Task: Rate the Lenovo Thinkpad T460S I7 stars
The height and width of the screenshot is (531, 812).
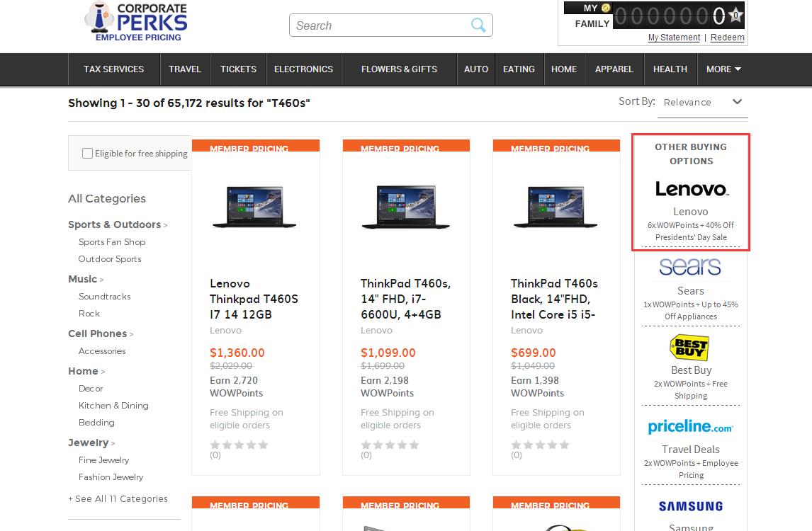Action: [x=239, y=445]
